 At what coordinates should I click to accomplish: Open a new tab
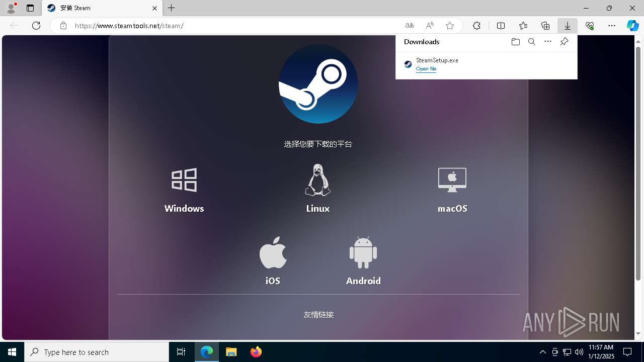point(172,8)
